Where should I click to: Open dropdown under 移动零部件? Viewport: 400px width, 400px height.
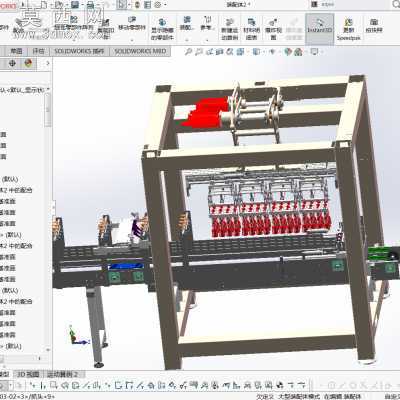(132, 39)
